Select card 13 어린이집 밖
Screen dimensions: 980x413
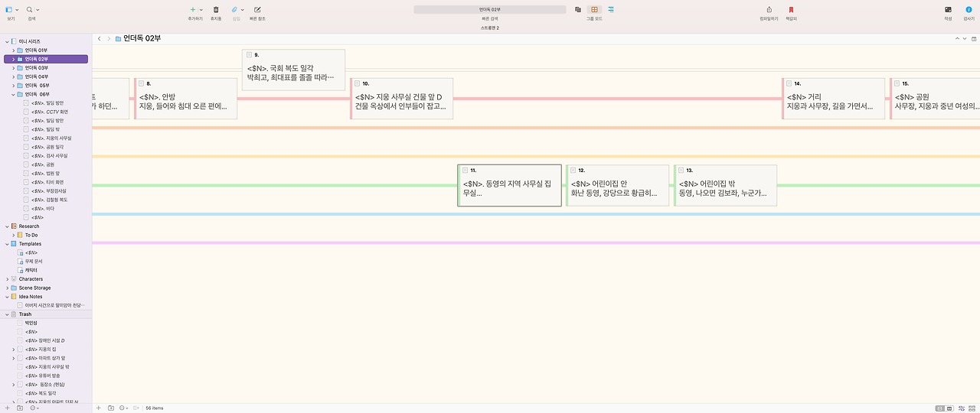[725, 185]
